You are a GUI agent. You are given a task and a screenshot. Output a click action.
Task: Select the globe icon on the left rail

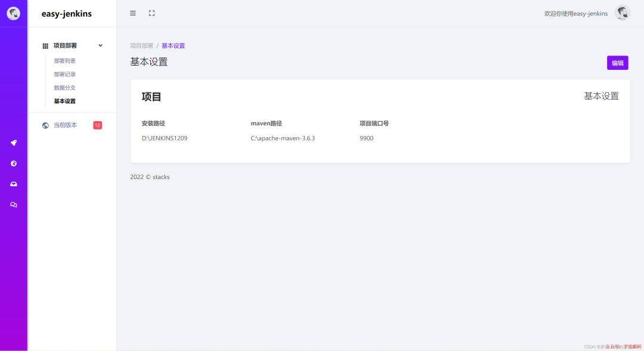(x=13, y=163)
